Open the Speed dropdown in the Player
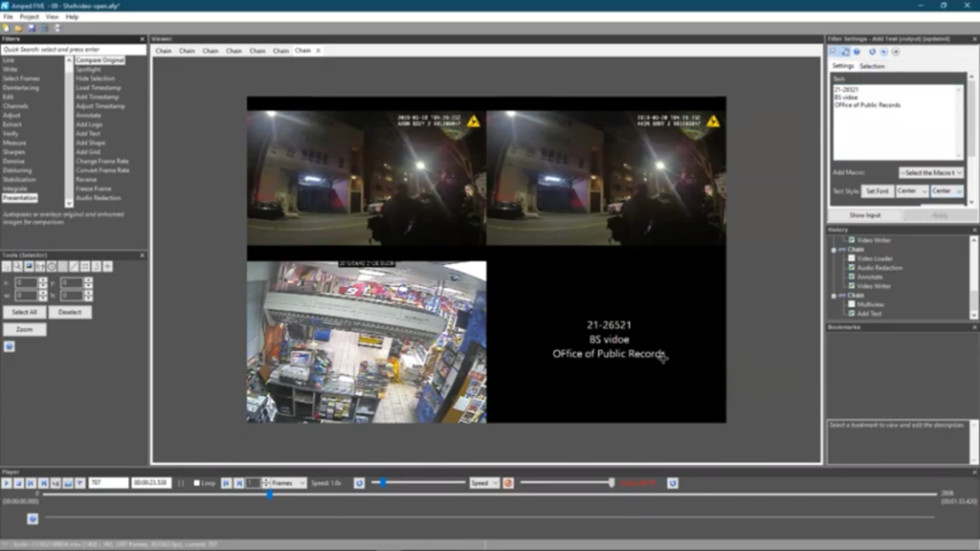Screen dimensions: 980x551 tap(484, 483)
